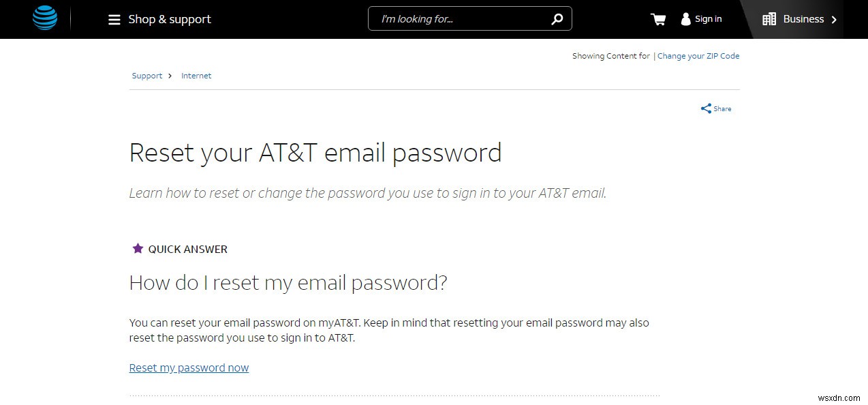
Task: Expand the Support breadcrumb chevron
Action: click(x=170, y=76)
